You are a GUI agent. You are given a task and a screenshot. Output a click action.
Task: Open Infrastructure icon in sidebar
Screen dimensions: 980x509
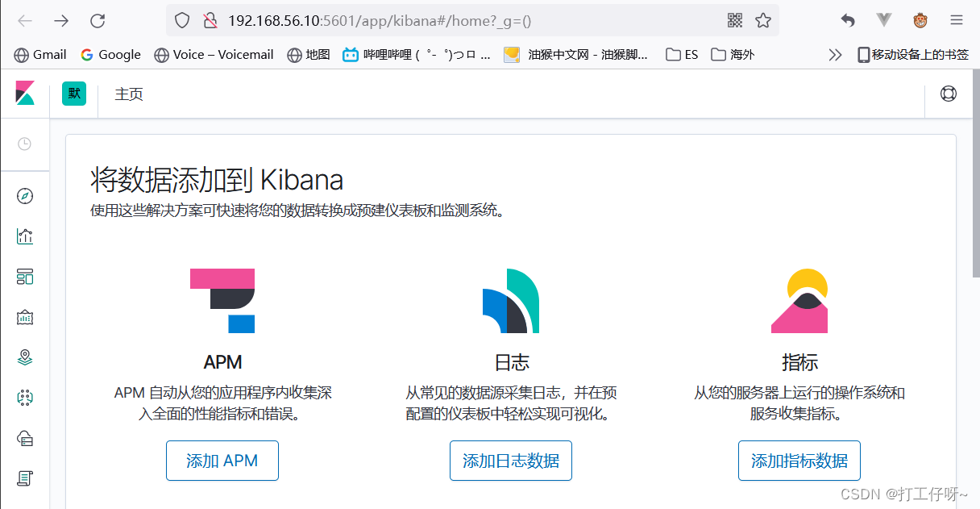25,438
